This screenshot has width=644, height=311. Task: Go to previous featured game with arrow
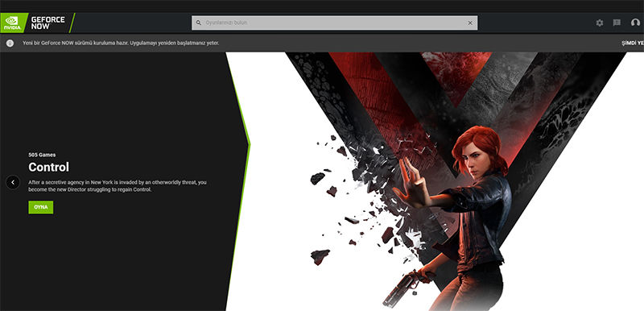13,182
